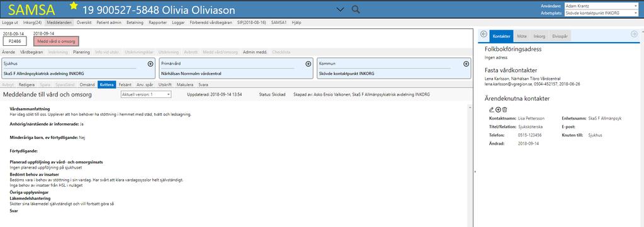
Task: Click the Kvittera button
Action: [x=106, y=84]
